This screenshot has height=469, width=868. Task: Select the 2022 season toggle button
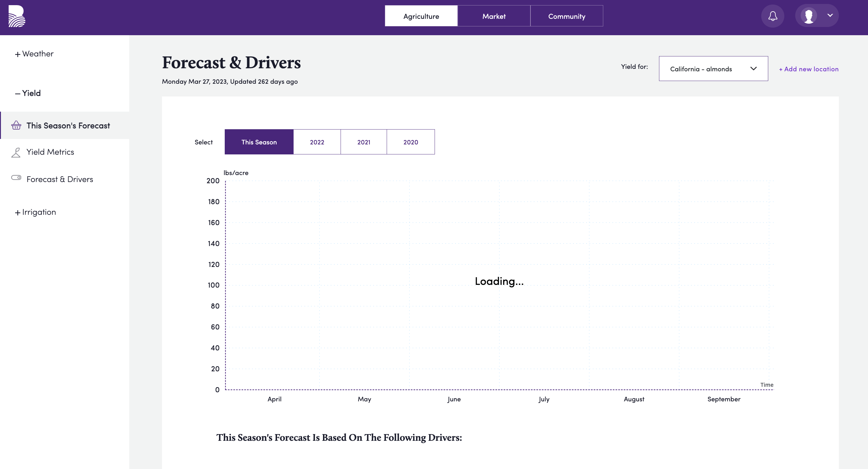[318, 141]
